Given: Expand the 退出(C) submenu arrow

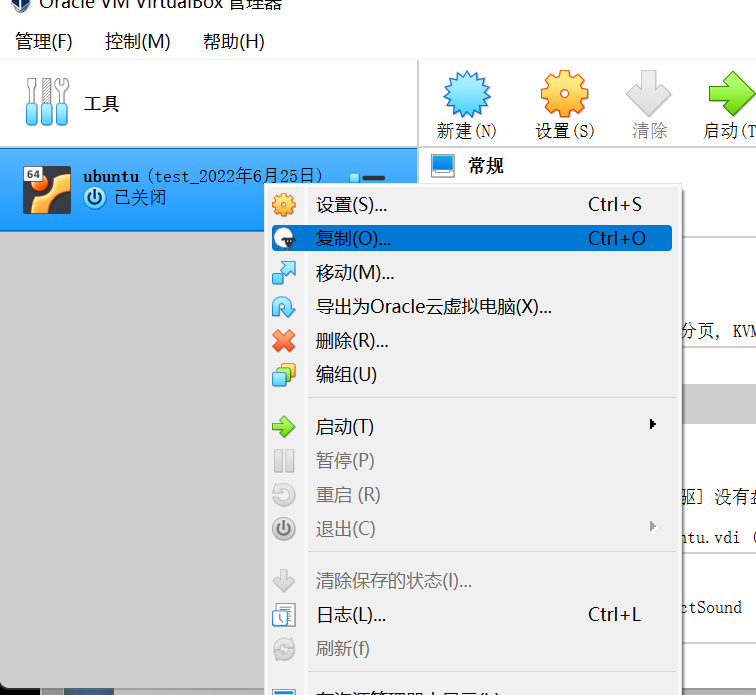Looking at the screenshot, I should point(652,526).
